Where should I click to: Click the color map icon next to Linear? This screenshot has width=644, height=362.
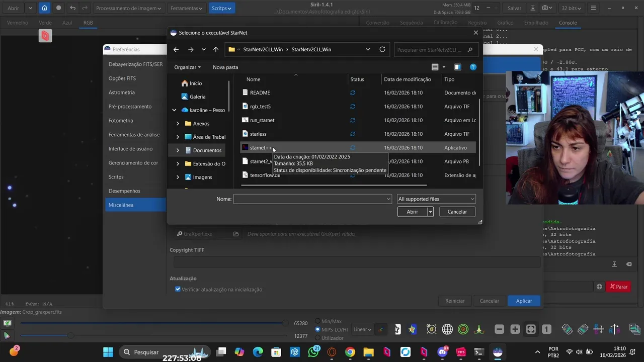pyautogui.click(x=381, y=330)
